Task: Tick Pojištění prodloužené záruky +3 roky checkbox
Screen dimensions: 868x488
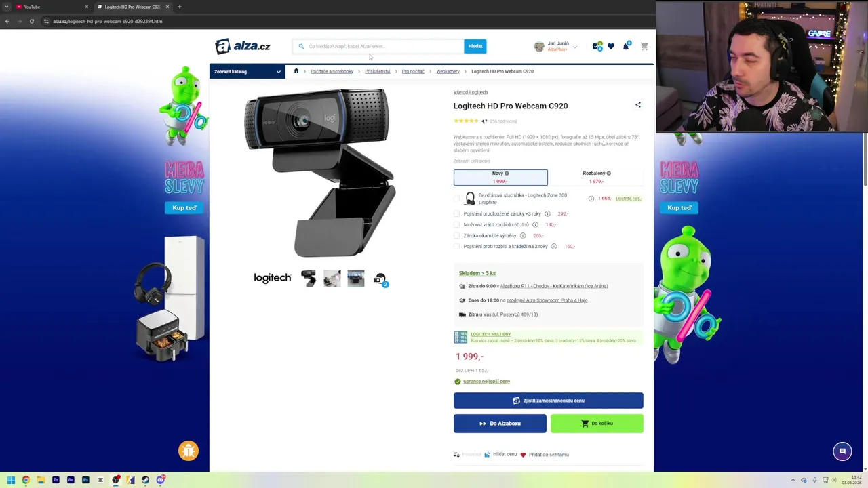Action: [456, 214]
